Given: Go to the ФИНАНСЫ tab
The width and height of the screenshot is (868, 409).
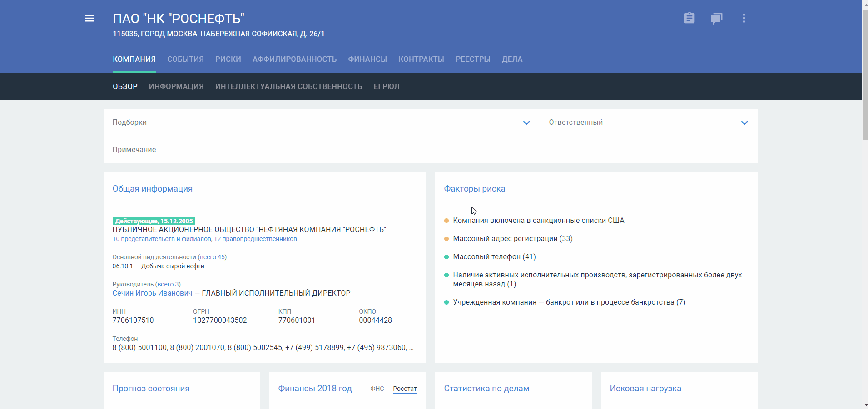Looking at the screenshot, I should pyautogui.click(x=367, y=59).
